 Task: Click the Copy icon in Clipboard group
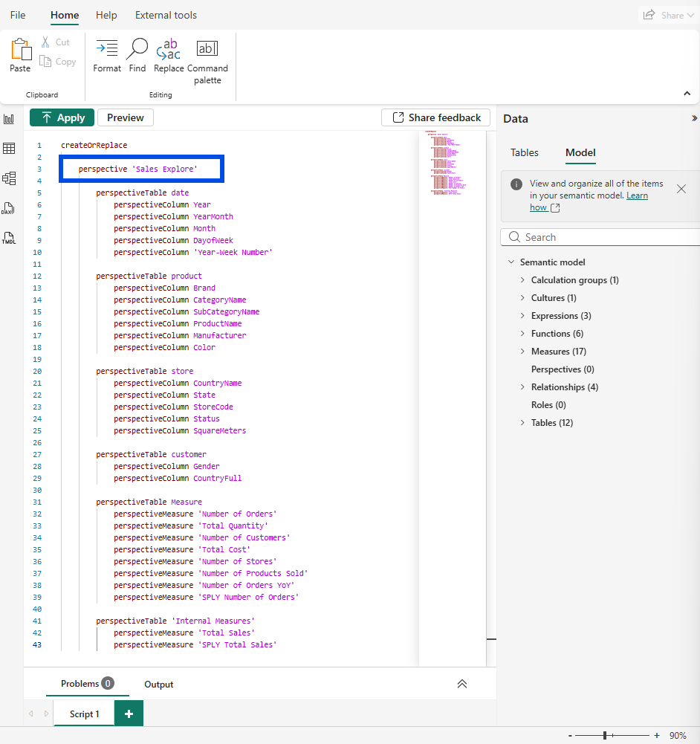(45, 61)
